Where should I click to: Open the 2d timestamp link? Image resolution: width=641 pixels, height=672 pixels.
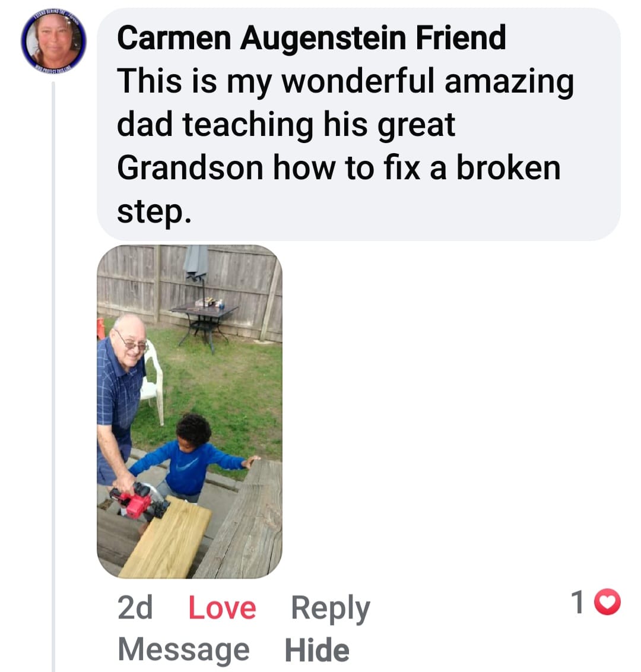pyautogui.click(x=135, y=608)
